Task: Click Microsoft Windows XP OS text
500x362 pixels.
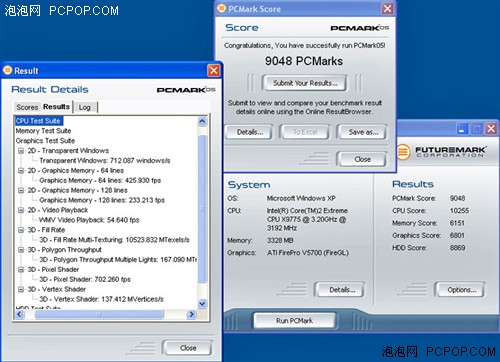Action: [301, 198]
